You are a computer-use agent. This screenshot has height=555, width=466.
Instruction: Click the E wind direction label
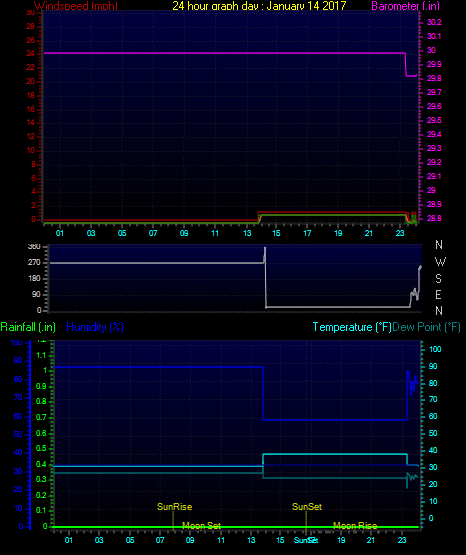(x=438, y=294)
